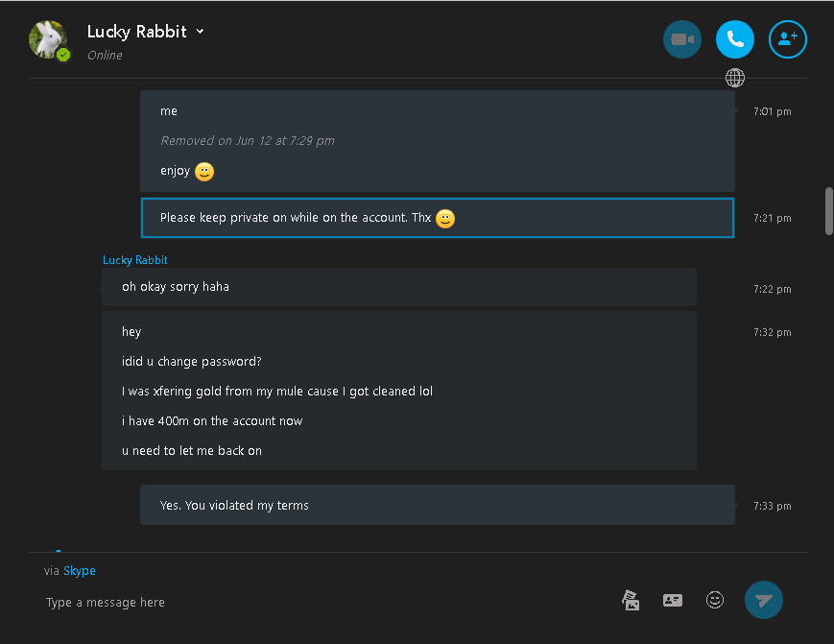
Task: Click the smiley emoji after enjoy
Action: [x=204, y=172]
